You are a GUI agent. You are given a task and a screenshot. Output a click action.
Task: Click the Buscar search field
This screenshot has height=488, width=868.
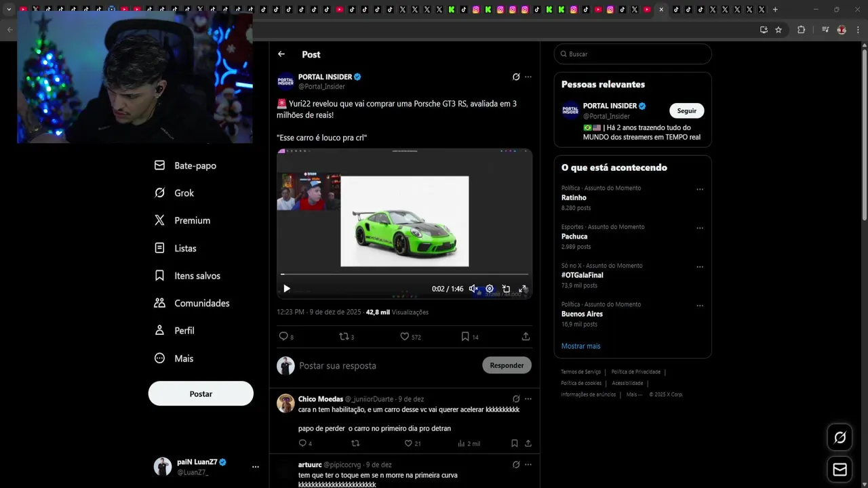click(x=633, y=54)
